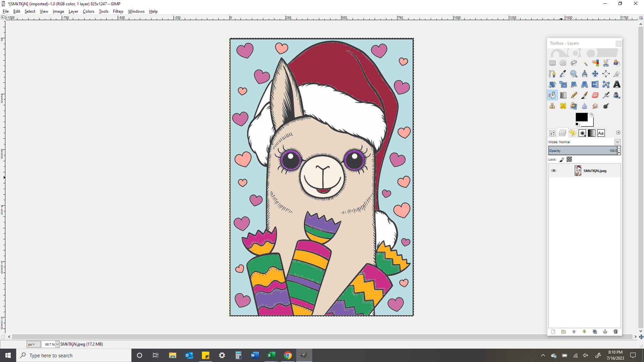The image size is (644, 362).
Task: Select the Pencil tool
Action: (574, 95)
